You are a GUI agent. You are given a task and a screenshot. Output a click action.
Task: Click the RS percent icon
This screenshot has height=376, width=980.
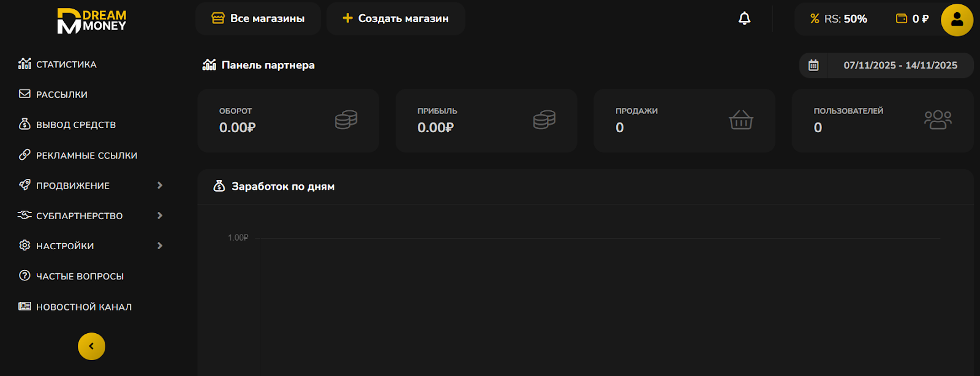(x=815, y=19)
